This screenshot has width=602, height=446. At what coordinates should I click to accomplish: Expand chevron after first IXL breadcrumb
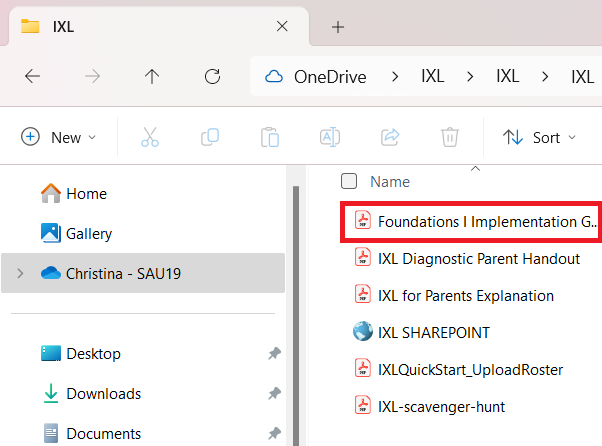[470, 77]
